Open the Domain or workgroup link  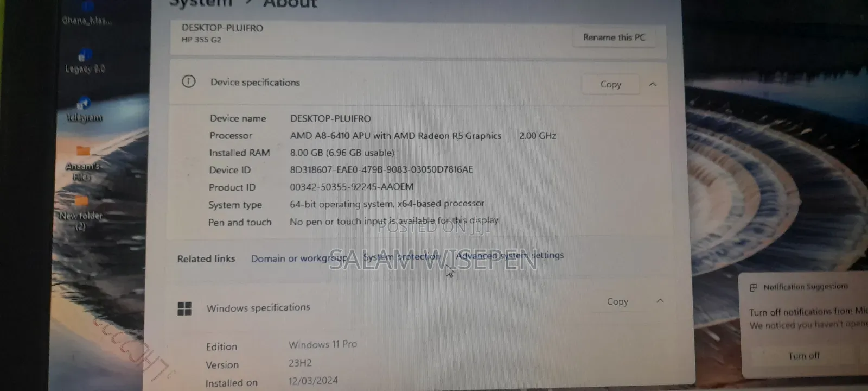299,258
